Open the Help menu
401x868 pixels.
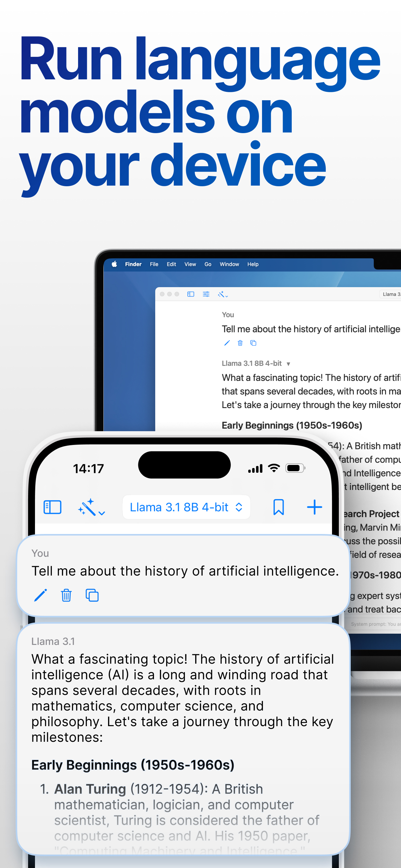coord(253,264)
